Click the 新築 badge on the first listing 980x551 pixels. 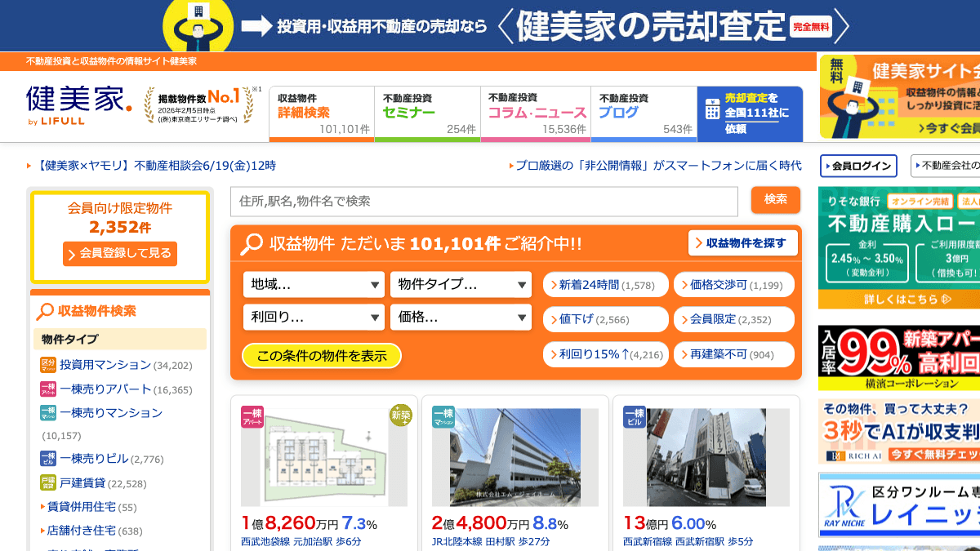401,415
